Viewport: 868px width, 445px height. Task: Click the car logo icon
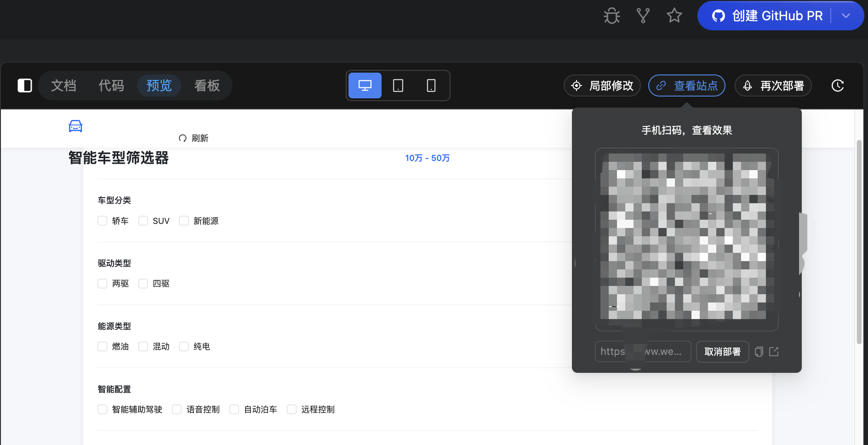coord(75,126)
